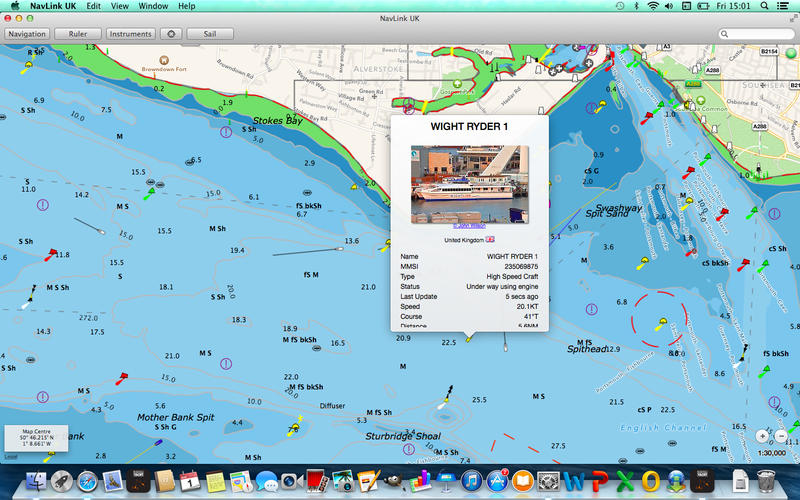Zoom in with the plus map button
800x500 pixels.
click(762, 436)
